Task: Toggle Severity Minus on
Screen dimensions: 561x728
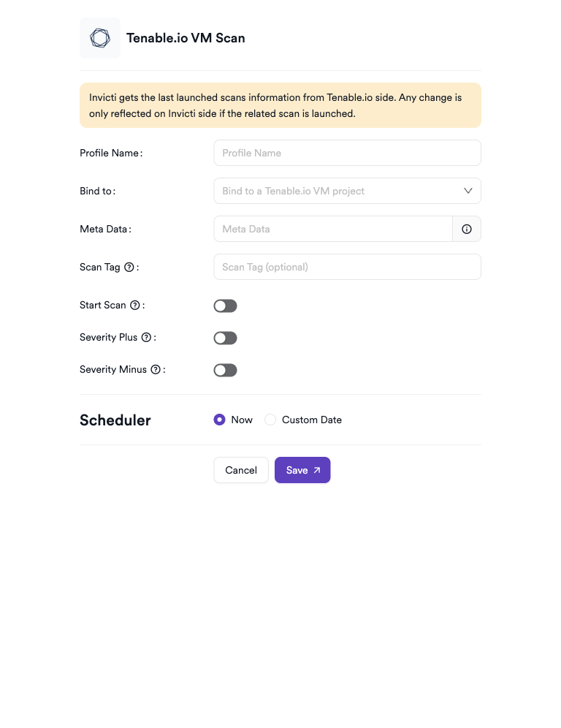Action: (x=225, y=370)
